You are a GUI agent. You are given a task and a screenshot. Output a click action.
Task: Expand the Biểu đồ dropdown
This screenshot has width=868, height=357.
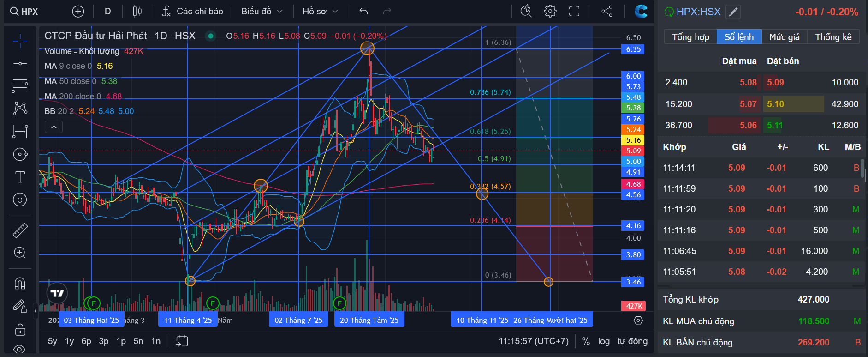click(262, 12)
